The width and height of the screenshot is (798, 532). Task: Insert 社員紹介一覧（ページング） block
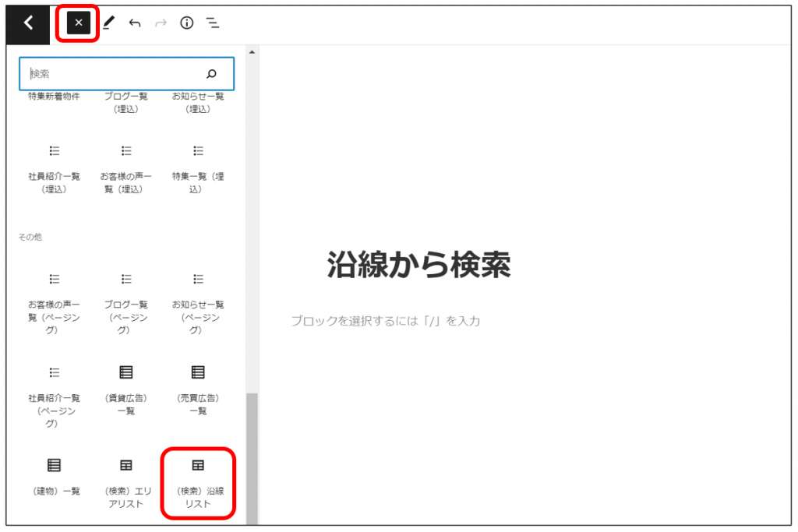click(54, 395)
